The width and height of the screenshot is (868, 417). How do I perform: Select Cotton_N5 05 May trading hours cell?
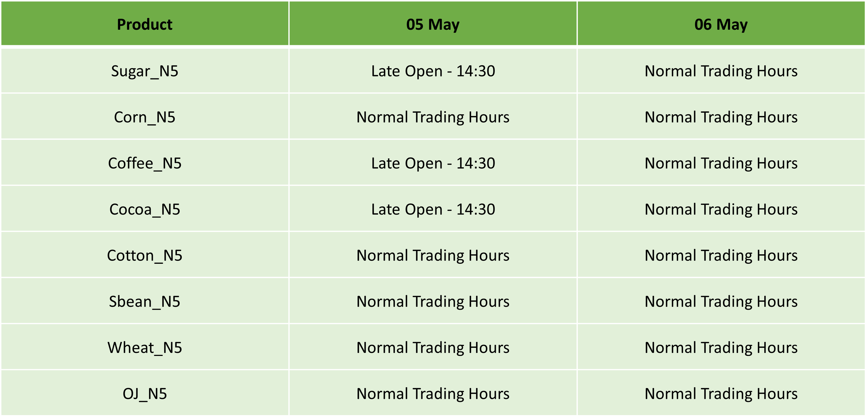click(433, 255)
